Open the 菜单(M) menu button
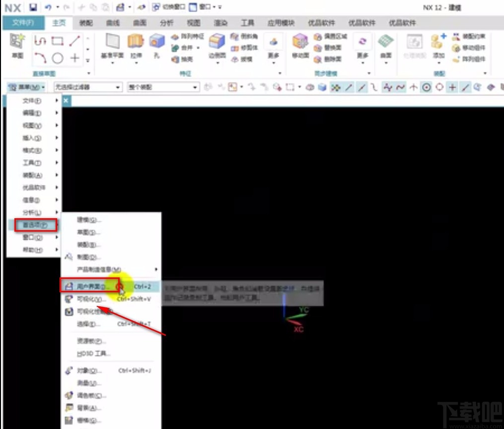The height and width of the screenshot is (429, 504). tap(26, 87)
